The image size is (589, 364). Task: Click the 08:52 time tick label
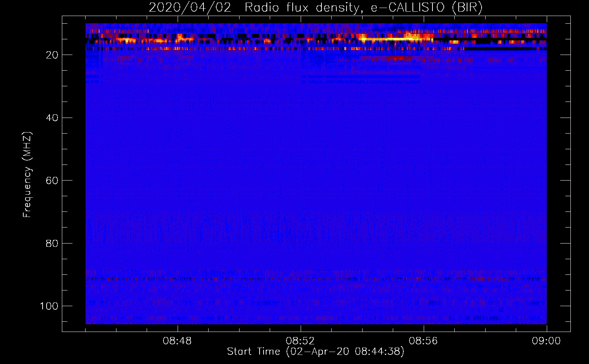300,341
